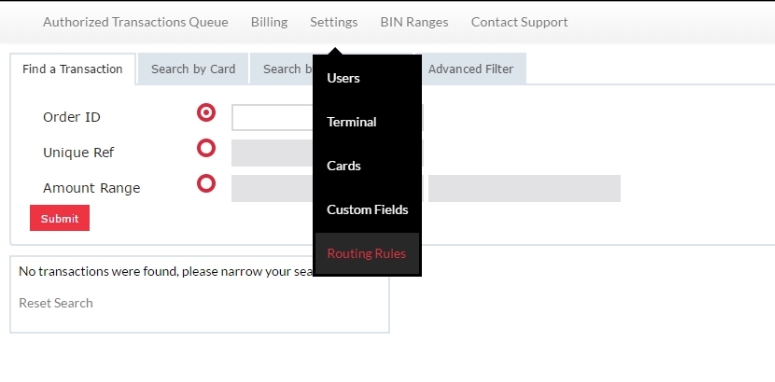Open Contact Support link
This screenshot has height=382, width=775.
[x=519, y=22]
